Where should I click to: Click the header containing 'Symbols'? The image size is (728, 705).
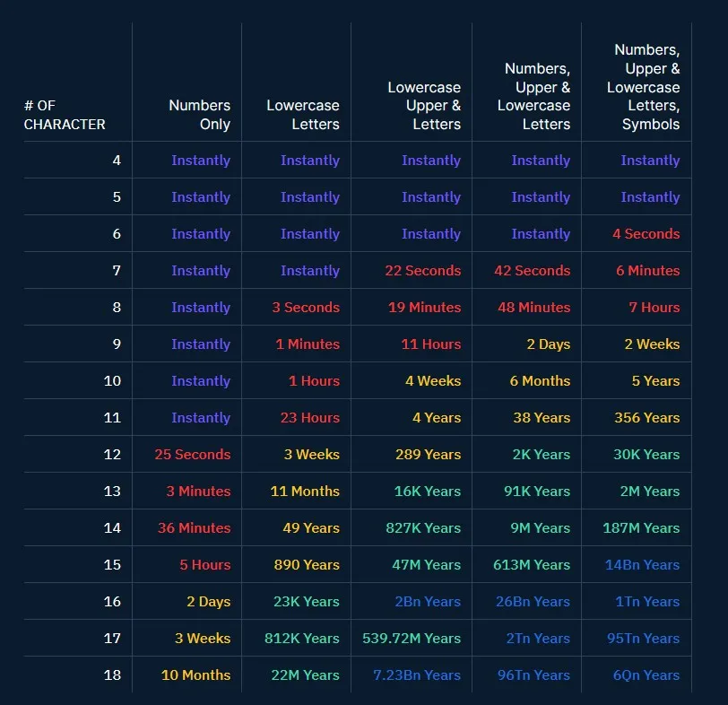[x=643, y=87]
